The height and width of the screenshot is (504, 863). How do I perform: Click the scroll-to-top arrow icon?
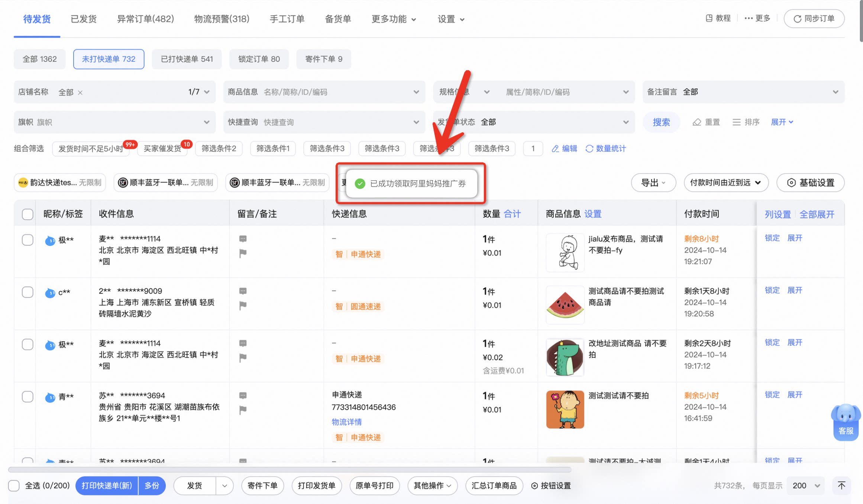click(841, 485)
